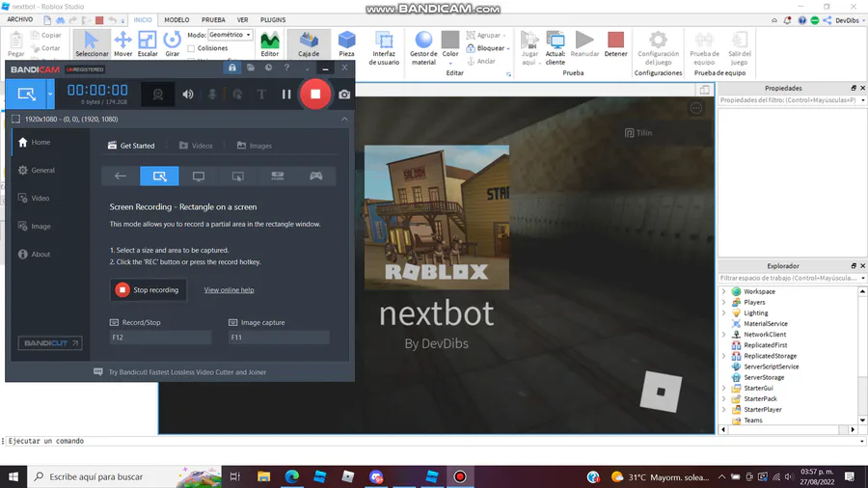Expand the Lighting tree node

pos(723,312)
